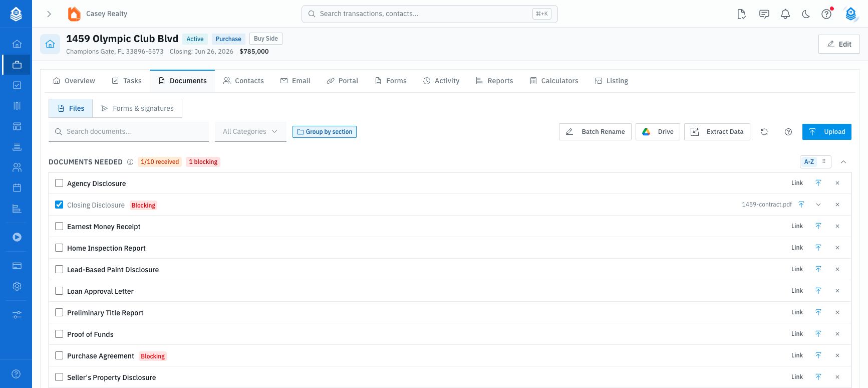Select A-Z sort option
The height and width of the screenshot is (388, 868).
(x=809, y=162)
